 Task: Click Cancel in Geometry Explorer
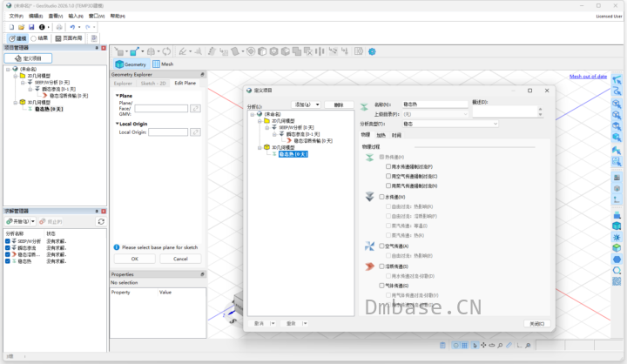[180, 259]
